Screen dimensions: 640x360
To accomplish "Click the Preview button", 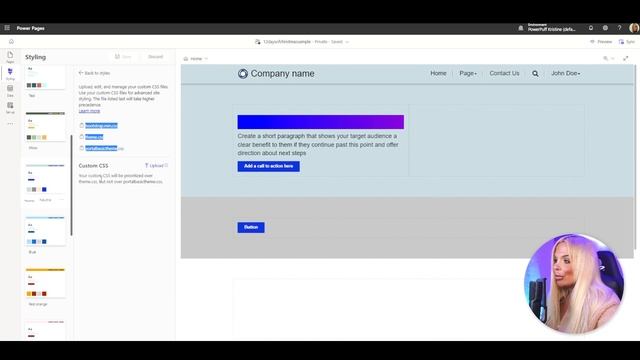I will point(601,42).
